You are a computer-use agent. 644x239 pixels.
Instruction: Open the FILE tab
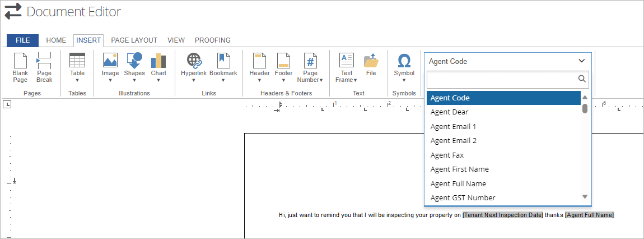tap(22, 40)
